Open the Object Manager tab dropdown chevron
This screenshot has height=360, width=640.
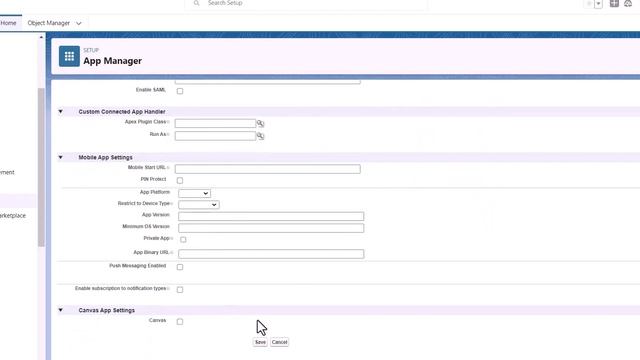click(x=79, y=23)
